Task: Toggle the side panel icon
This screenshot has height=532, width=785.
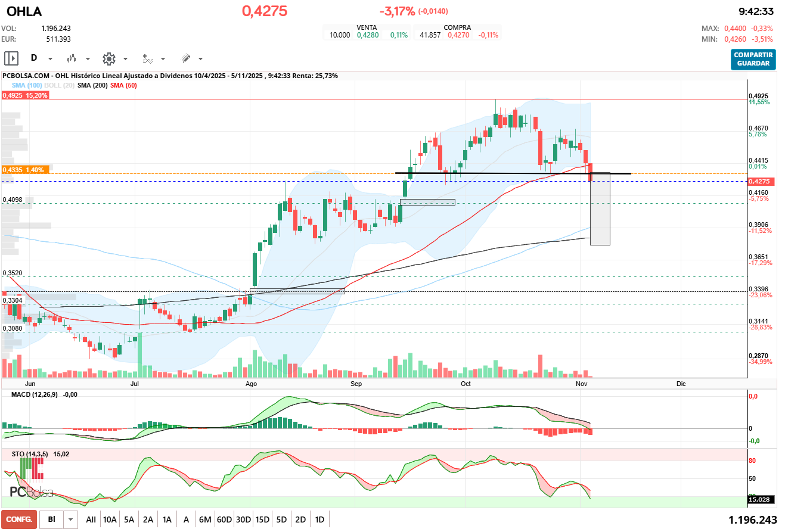Action: (11, 58)
